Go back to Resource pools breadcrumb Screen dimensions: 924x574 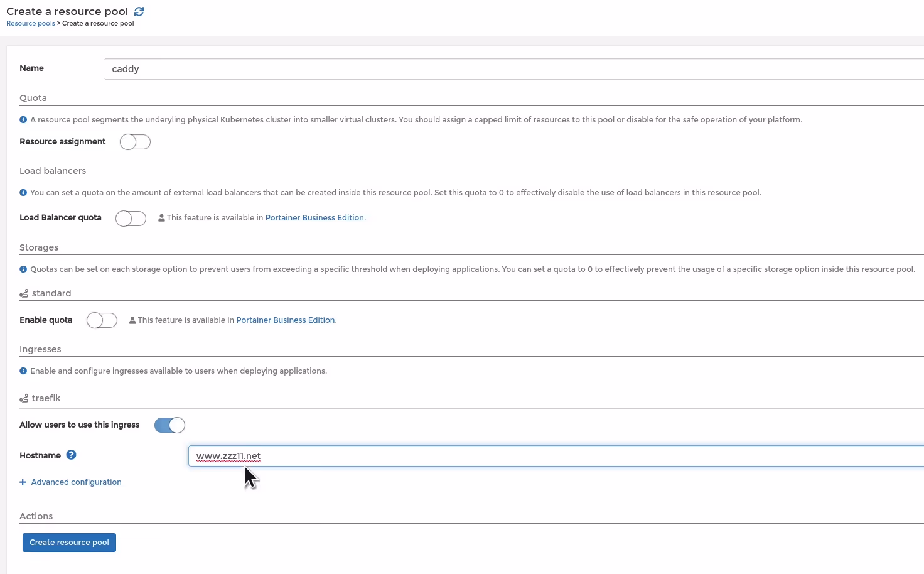pos(31,23)
